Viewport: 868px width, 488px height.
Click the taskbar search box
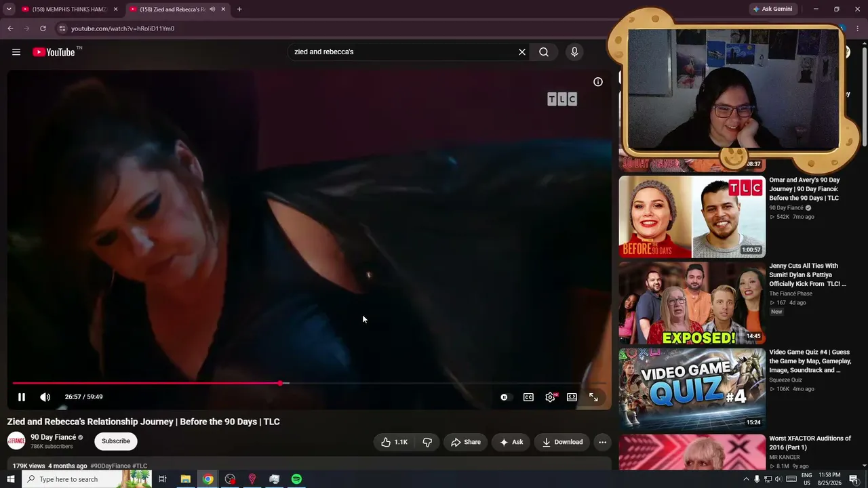pos(86,479)
